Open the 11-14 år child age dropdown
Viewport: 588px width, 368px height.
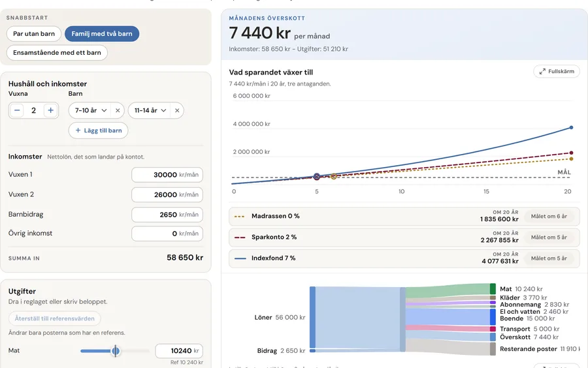tap(150, 110)
